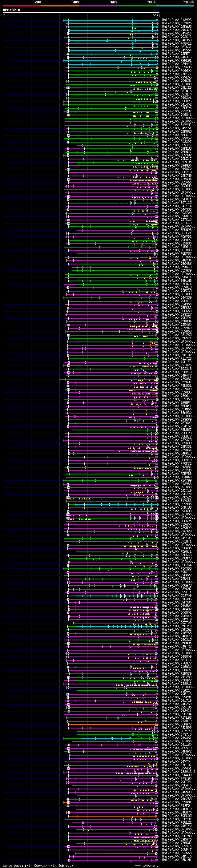Select hit label UniRef100_Q38913-2

pos(179,772)
